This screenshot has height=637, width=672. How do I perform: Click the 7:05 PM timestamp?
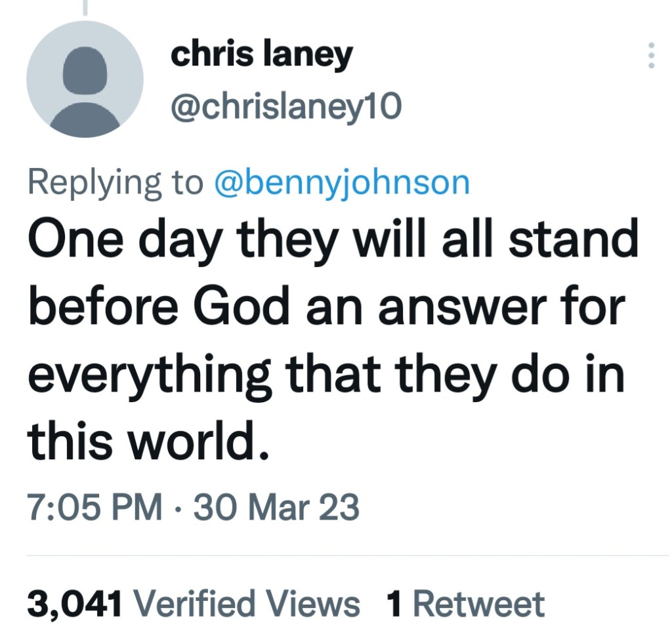pyautogui.click(x=94, y=507)
